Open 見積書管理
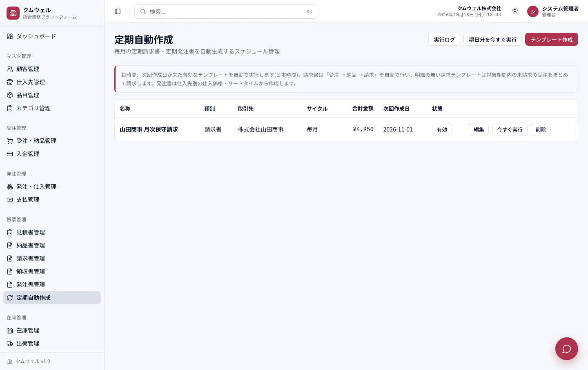 click(52, 232)
